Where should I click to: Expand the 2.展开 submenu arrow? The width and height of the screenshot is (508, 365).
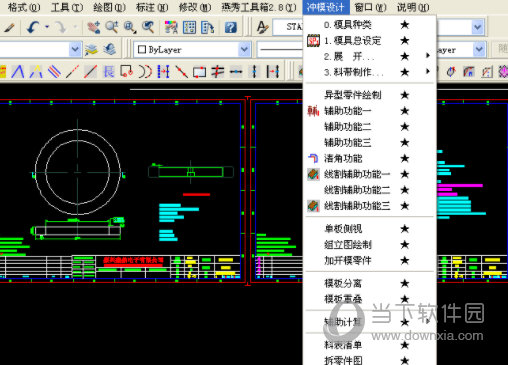coord(428,56)
